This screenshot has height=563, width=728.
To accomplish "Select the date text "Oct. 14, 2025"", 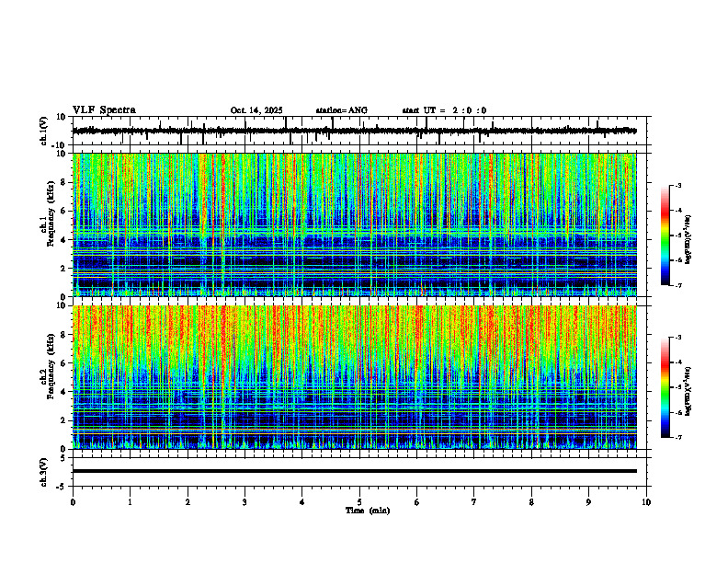I will (256, 110).
